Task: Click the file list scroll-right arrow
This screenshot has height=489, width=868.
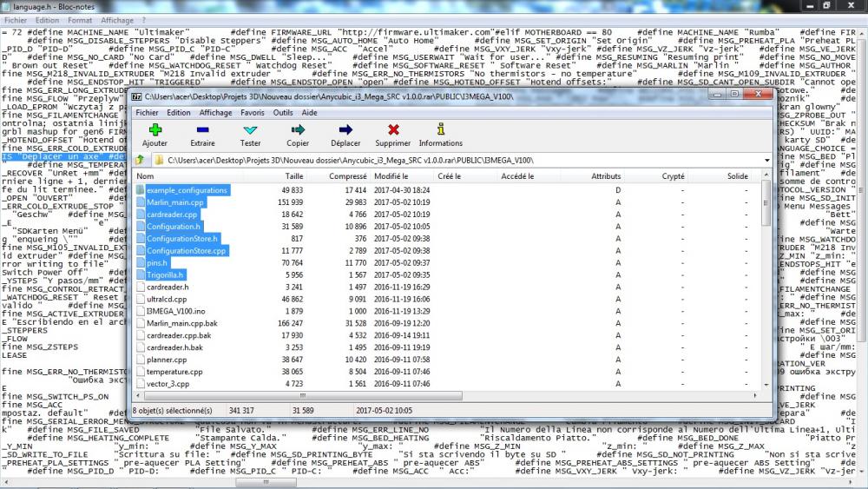Action: tap(755, 395)
